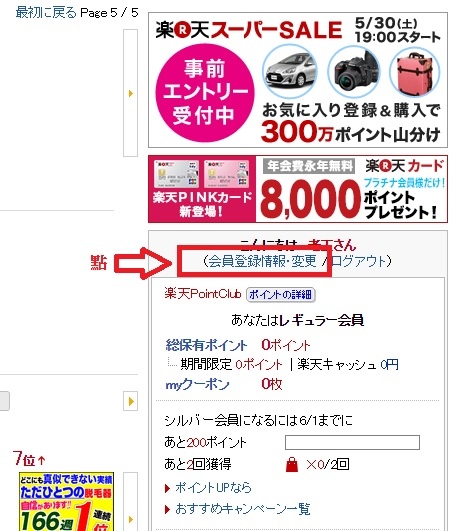
Task: Click the small yellow arrow button mid-page
Action: [130, 401]
